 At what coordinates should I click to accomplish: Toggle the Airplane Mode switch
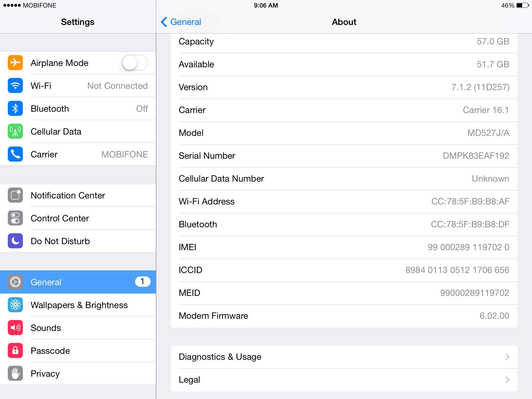click(135, 63)
